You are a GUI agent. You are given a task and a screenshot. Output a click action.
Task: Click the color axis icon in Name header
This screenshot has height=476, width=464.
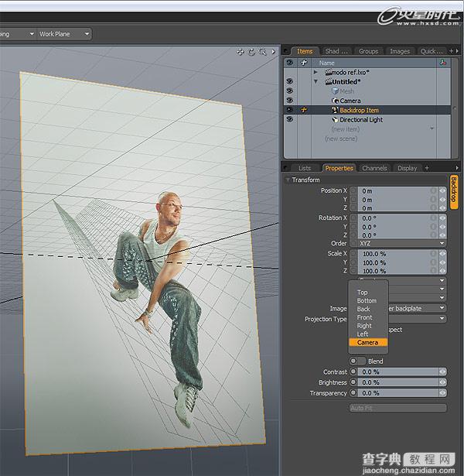(443, 63)
